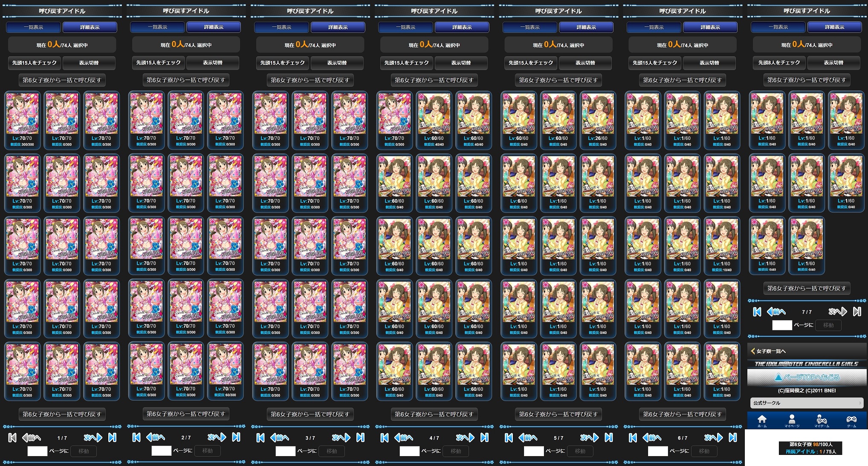Click previous page arrow beside 2/7
The width and height of the screenshot is (868, 466).
coord(155,437)
